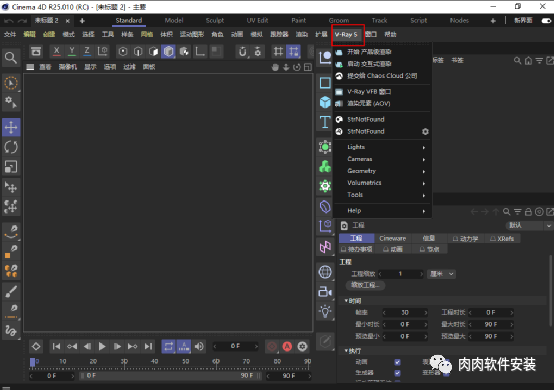Click the 缩放工程 button
Image resolution: width=554 pixels, height=390 pixels.
(365, 285)
